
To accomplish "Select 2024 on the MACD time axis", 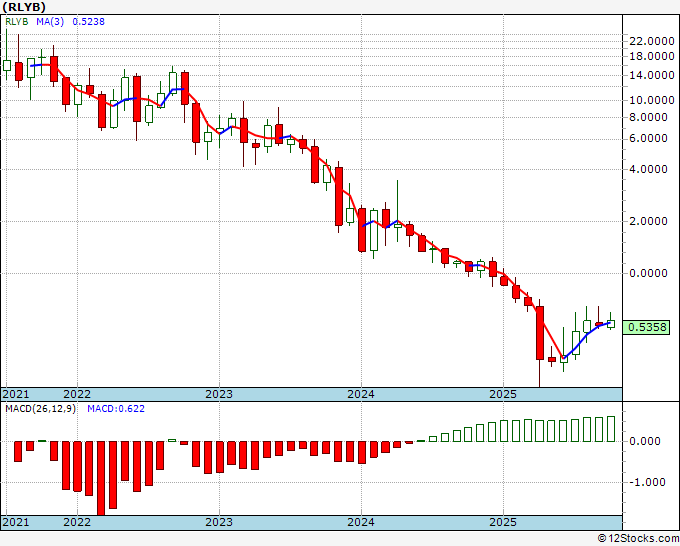I will [x=361, y=522].
